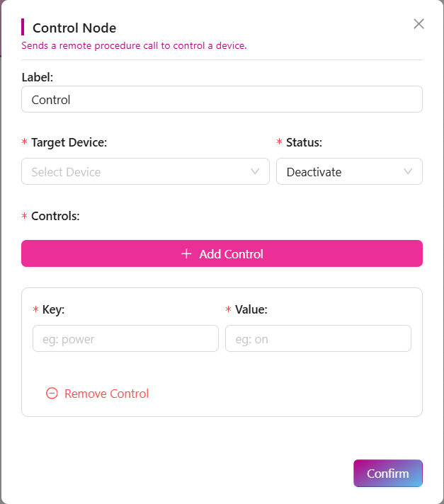Click the minus-circle Remove Control icon
Viewport: 444px width, 504px height.
[x=52, y=394]
